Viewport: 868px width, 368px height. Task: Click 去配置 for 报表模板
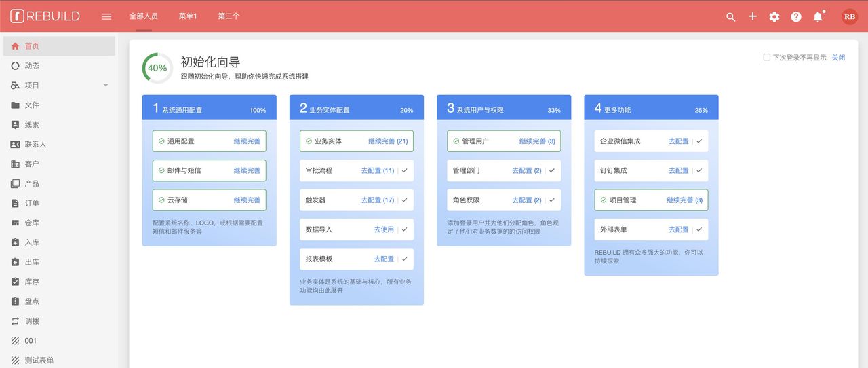pos(384,259)
